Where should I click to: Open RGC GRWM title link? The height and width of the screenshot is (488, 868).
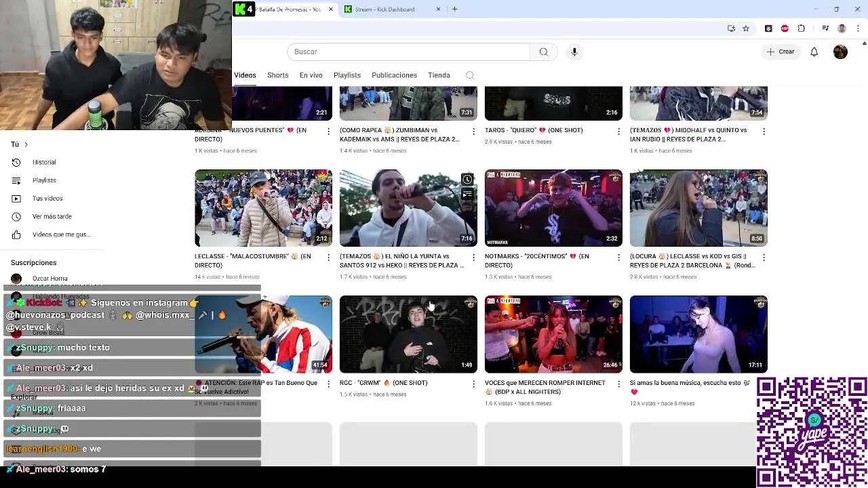click(x=383, y=383)
